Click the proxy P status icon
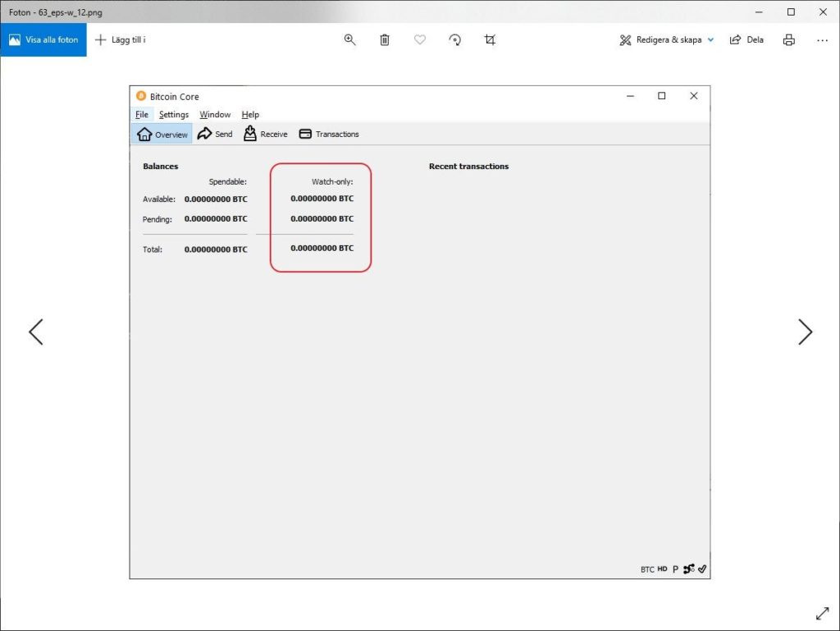Viewport: 840px width, 631px height. point(675,569)
